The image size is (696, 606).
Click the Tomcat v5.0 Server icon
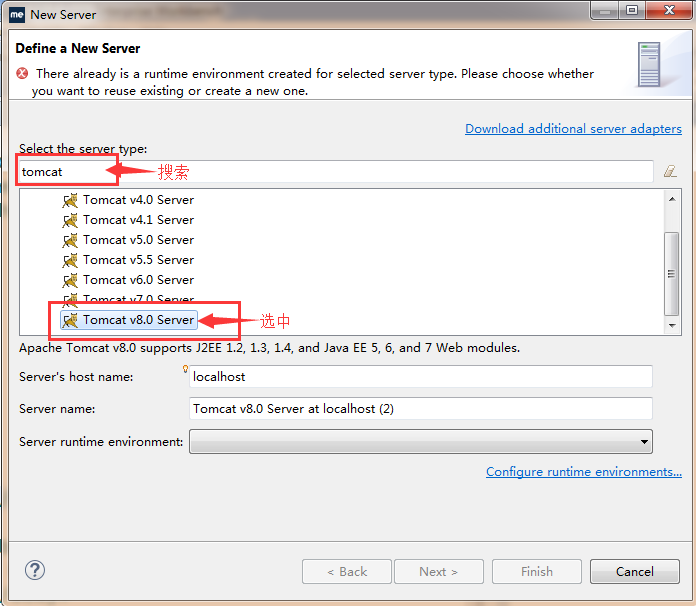tap(70, 240)
